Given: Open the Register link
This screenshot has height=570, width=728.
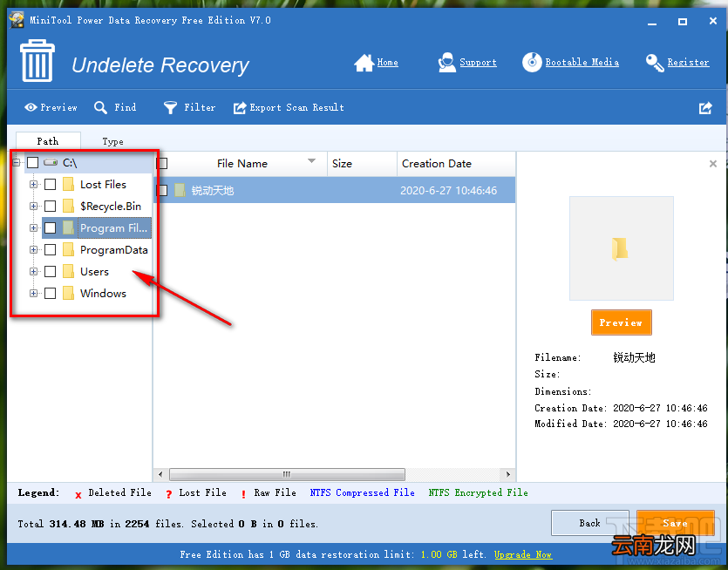Looking at the screenshot, I should [688, 63].
